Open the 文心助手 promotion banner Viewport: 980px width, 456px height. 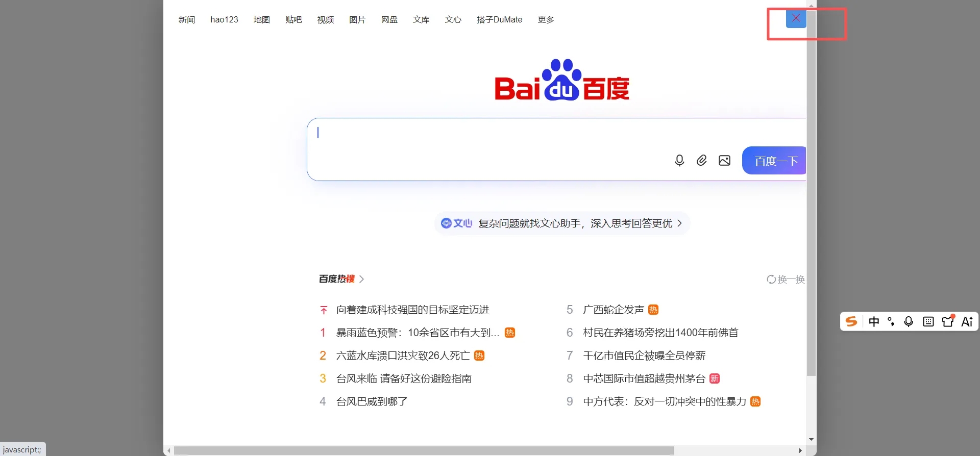[x=562, y=223]
